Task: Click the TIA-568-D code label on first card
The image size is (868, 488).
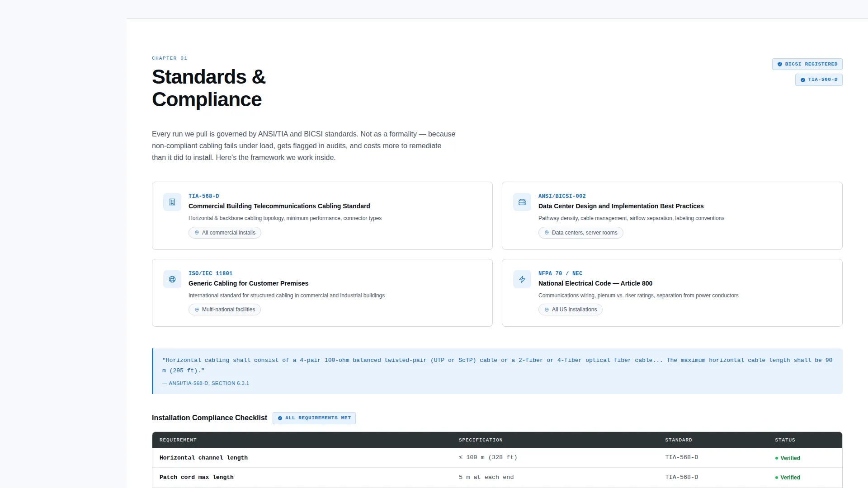Action: 203,196
